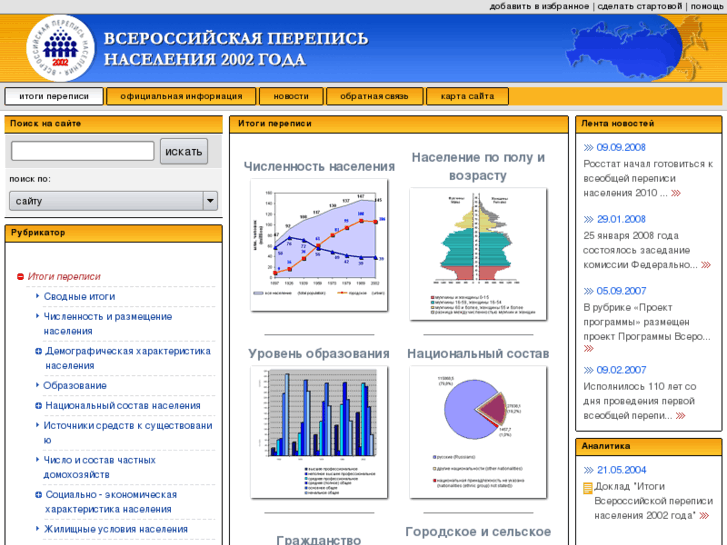Click the 'Аналитика' panel header

click(x=649, y=446)
